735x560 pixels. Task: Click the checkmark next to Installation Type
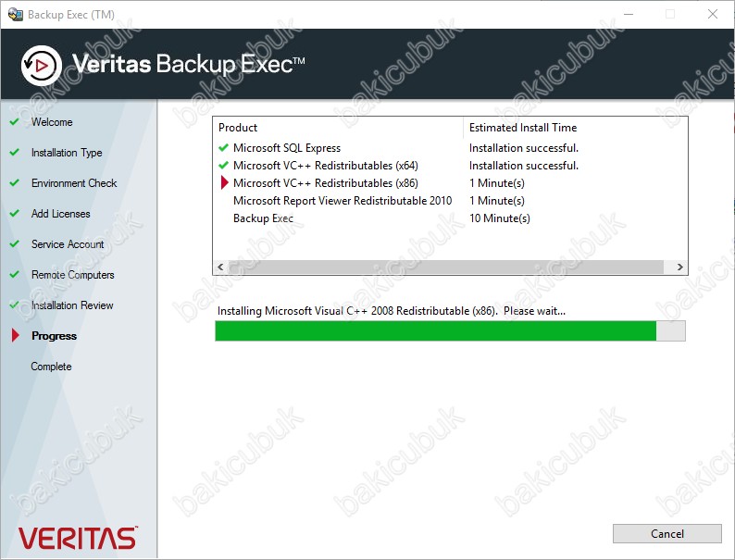[15, 153]
